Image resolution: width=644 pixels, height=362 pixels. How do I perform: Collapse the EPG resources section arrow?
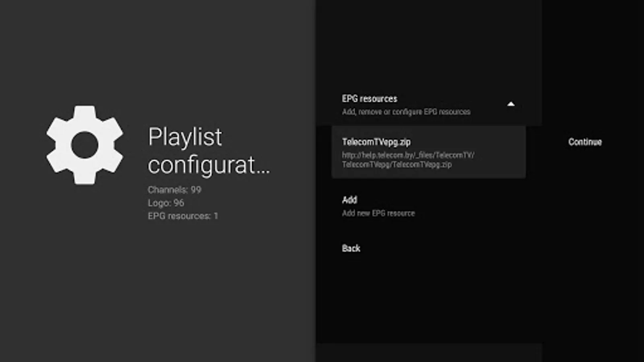[x=511, y=104]
